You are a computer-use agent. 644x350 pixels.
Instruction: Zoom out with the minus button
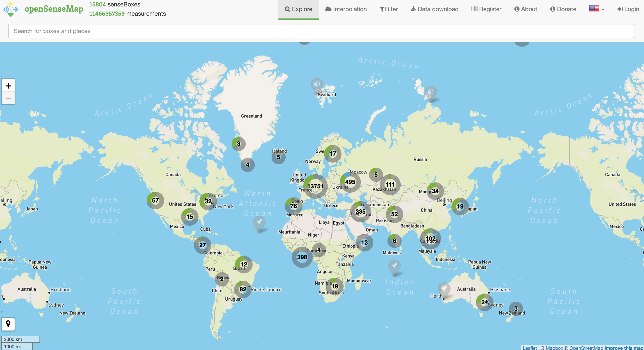point(8,99)
